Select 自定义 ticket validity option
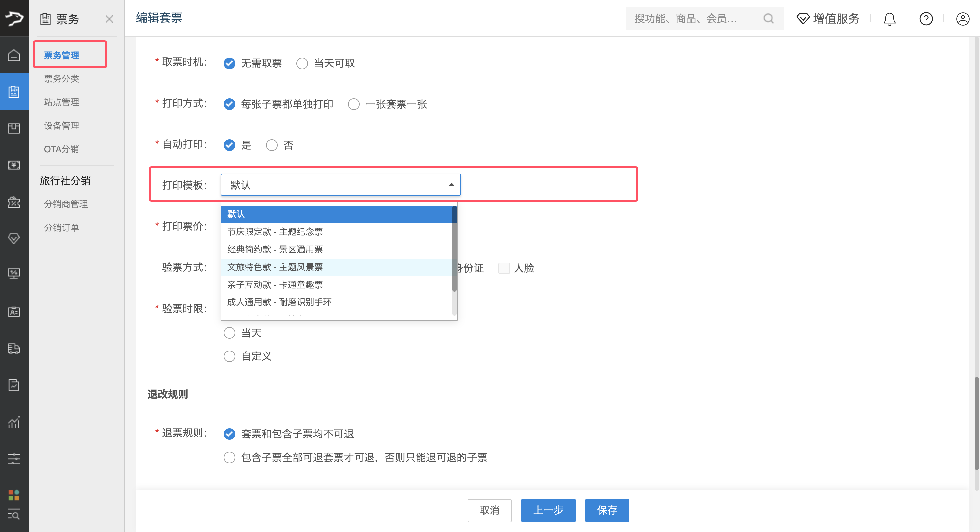980x532 pixels. tap(229, 356)
